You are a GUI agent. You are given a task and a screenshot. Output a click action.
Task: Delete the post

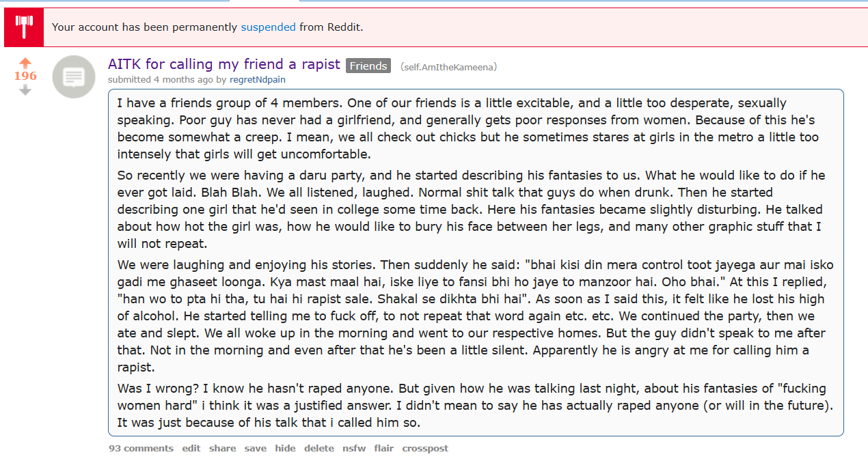[319, 449]
